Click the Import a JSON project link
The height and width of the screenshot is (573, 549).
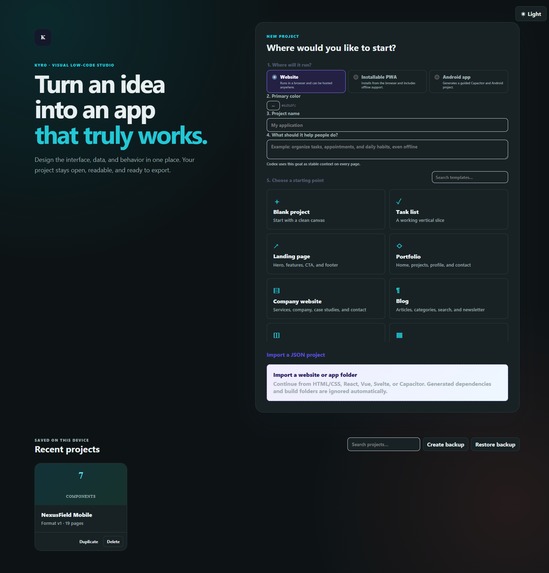296,355
